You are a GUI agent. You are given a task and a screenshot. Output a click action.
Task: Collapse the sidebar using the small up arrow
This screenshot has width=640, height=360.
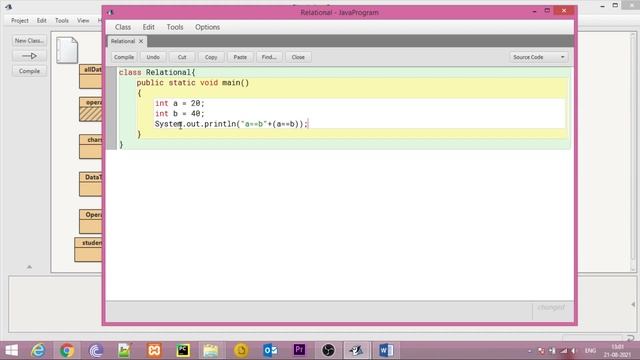(x=29, y=267)
